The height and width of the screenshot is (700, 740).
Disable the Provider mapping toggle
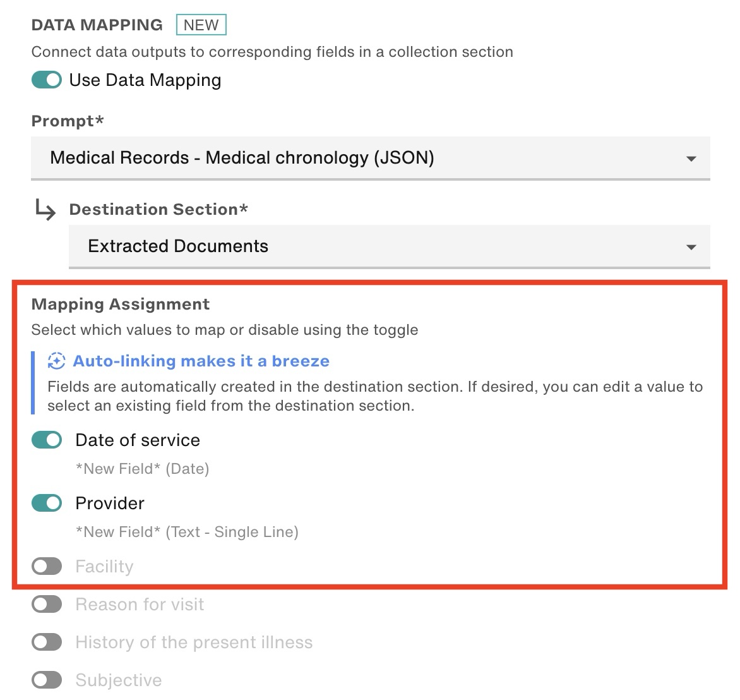[47, 503]
